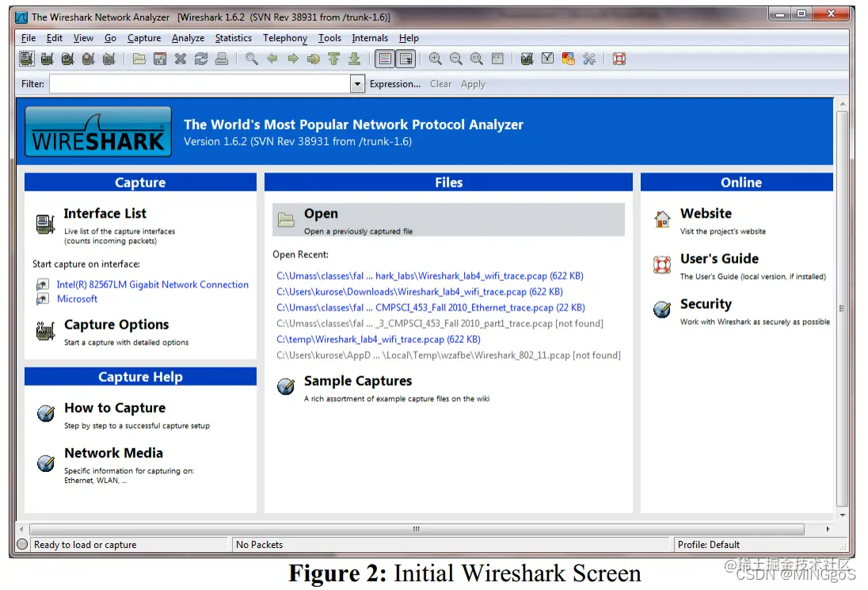Click the vertical scrollbar of welcome page

click(843, 309)
